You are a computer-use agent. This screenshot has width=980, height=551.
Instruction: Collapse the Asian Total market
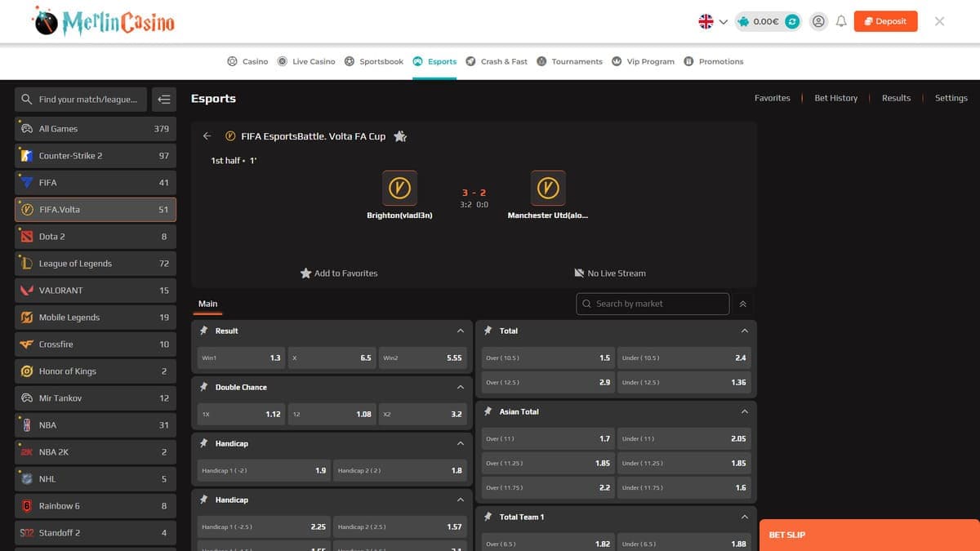click(745, 411)
